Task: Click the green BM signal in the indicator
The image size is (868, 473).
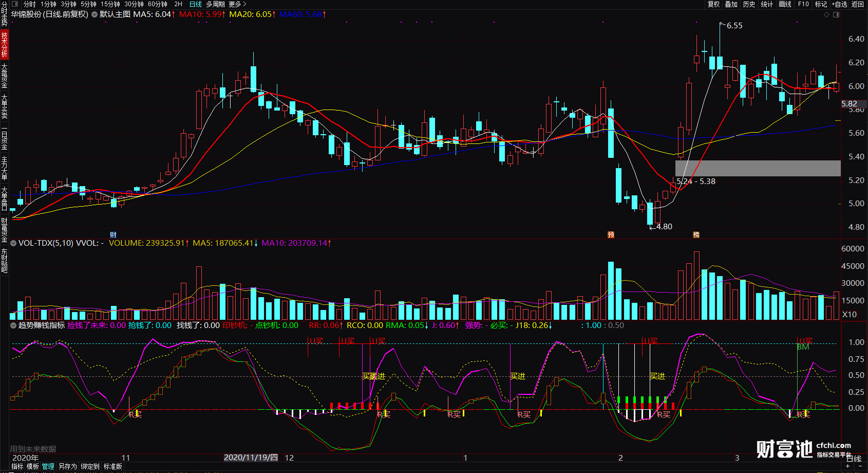Action: tap(803, 348)
